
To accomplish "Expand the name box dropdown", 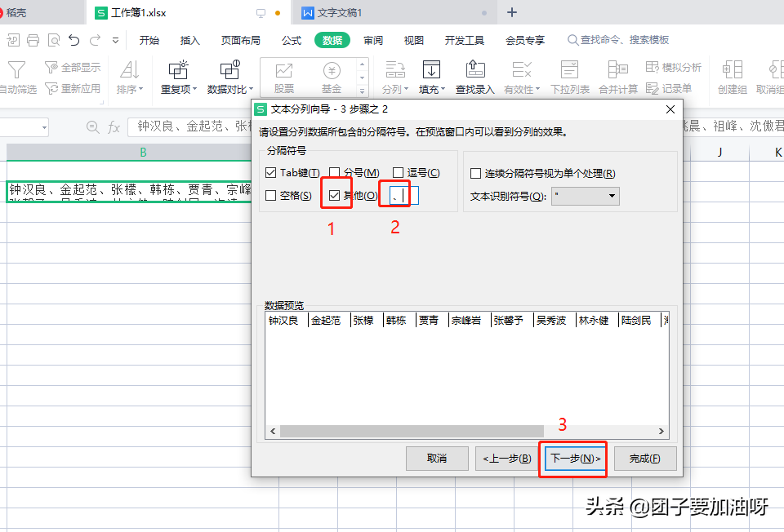I will point(44,128).
